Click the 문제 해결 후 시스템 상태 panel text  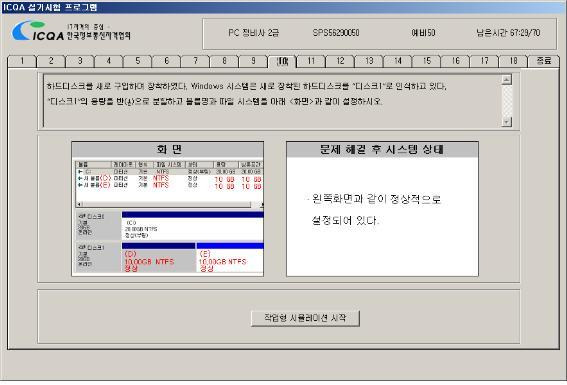[376, 210]
